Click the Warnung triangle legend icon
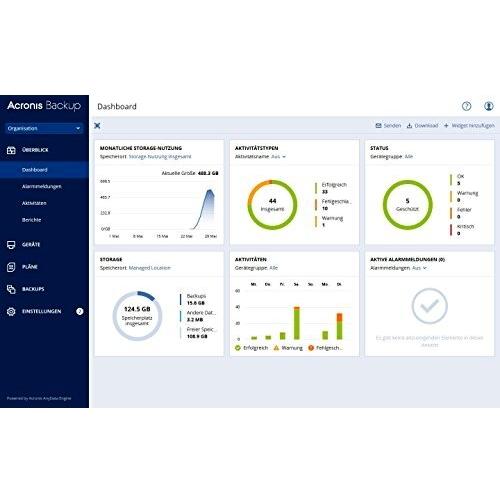500x500 pixels. (x=276, y=348)
